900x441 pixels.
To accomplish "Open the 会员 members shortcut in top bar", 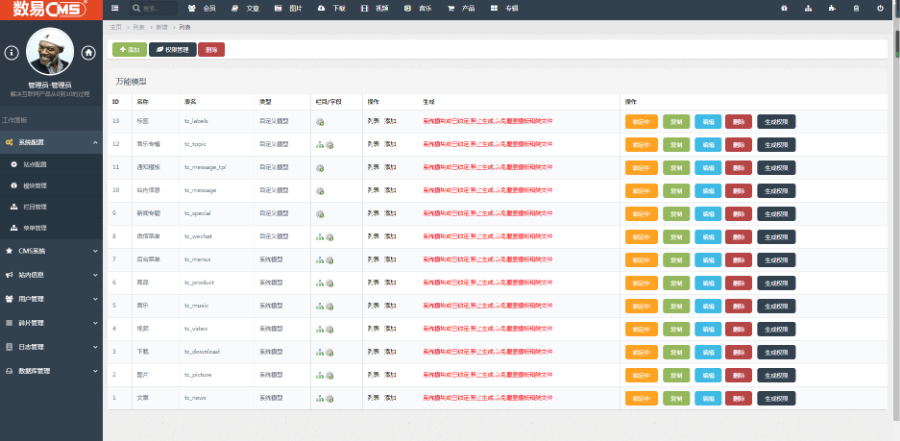I will [201, 9].
